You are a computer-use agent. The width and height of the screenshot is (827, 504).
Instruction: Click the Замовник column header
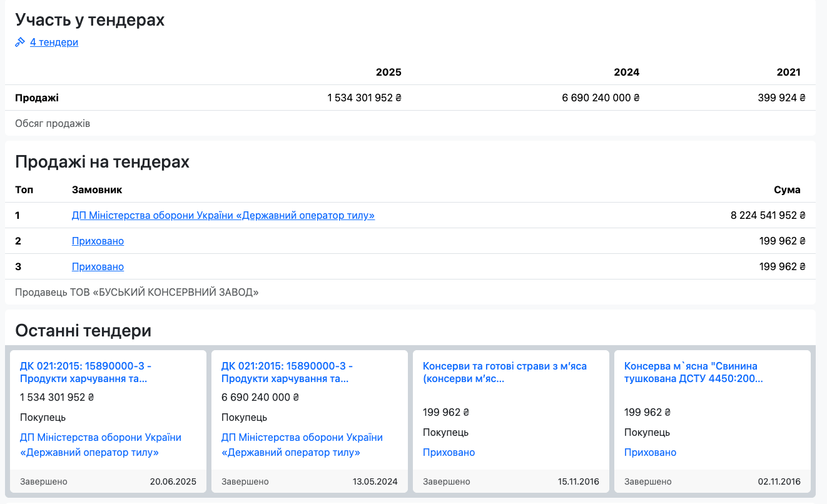(x=97, y=189)
